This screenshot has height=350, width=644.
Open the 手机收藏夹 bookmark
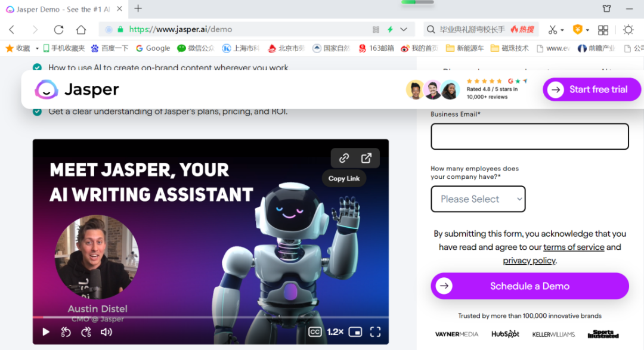[64, 48]
